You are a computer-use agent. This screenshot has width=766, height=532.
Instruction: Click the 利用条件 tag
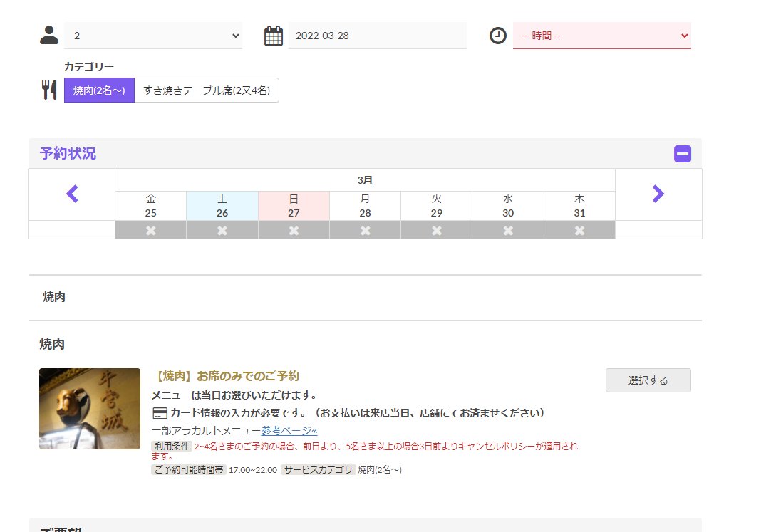172,446
